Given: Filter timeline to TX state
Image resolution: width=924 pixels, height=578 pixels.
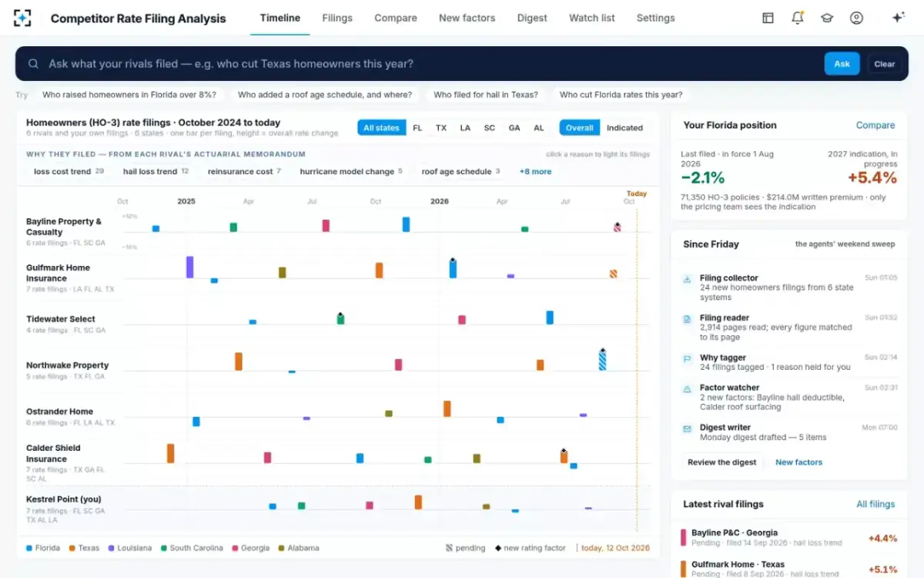Looking at the screenshot, I should point(441,128).
